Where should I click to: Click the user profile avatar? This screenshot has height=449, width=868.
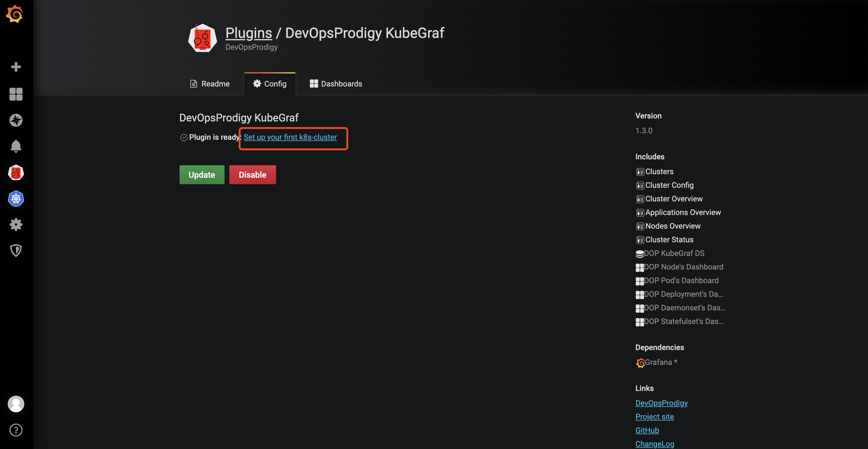[16, 404]
